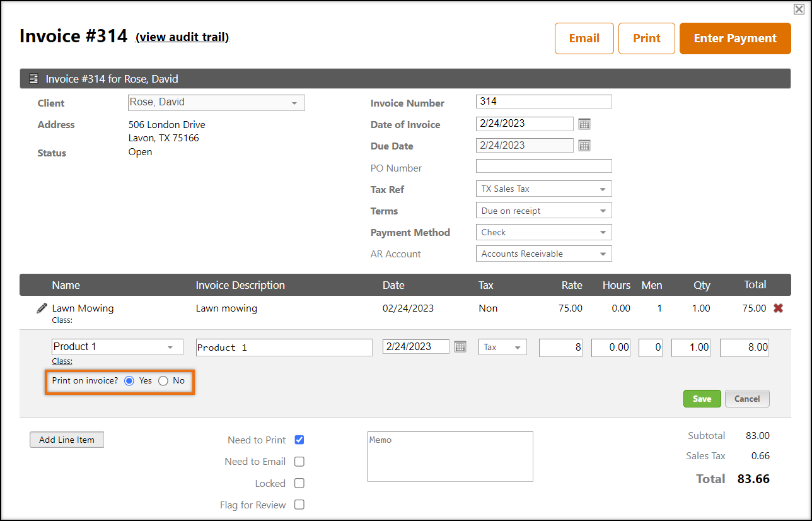812x521 pixels.
Task: Expand the Tax Ref dropdown
Action: [543, 189]
